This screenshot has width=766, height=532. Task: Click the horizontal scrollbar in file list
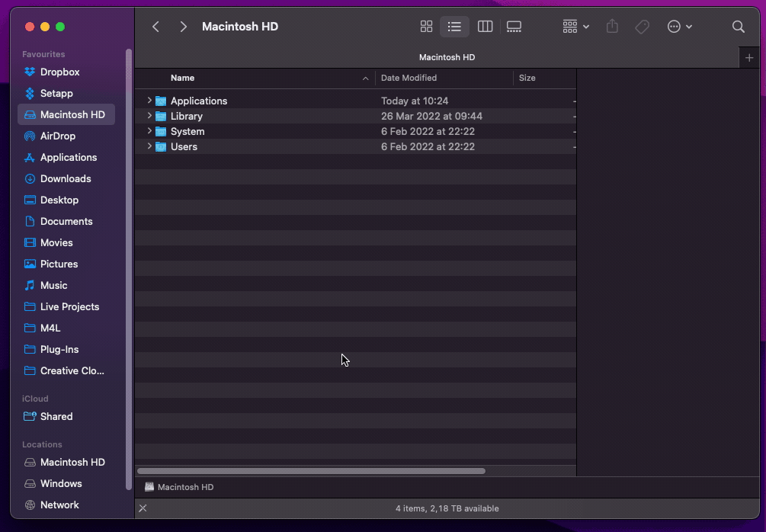point(311,471)
